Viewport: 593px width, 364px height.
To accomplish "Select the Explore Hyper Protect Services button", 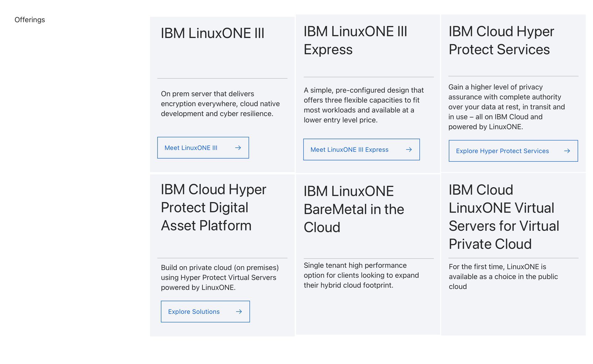I will [x=513, y=151].
